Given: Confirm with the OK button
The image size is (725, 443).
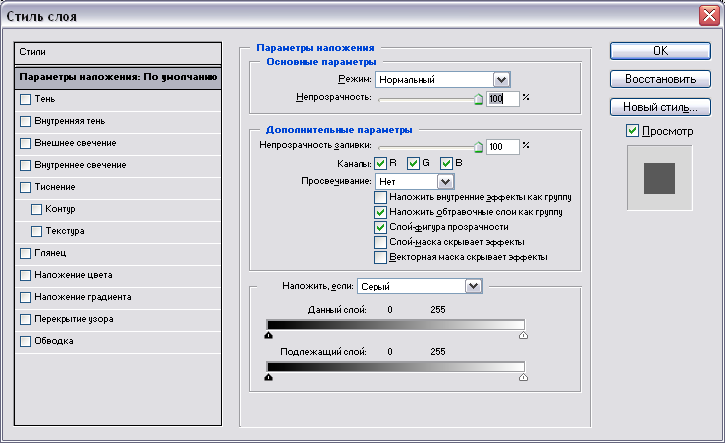Looking at the screenshot, I should coord(660,51).
